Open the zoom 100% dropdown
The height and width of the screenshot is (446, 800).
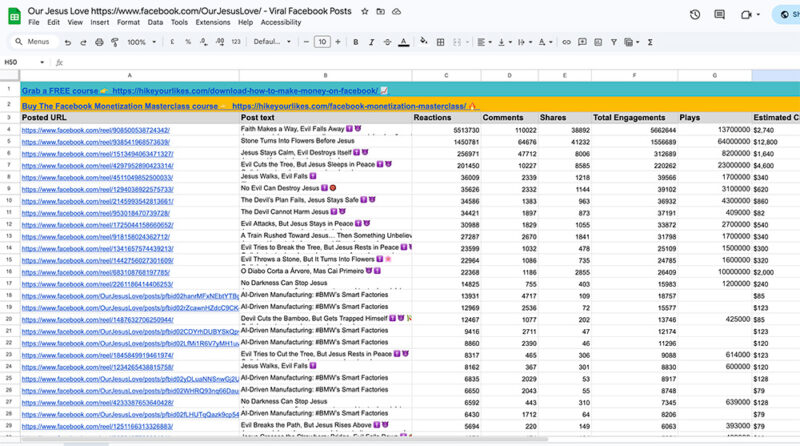point(140,42)
